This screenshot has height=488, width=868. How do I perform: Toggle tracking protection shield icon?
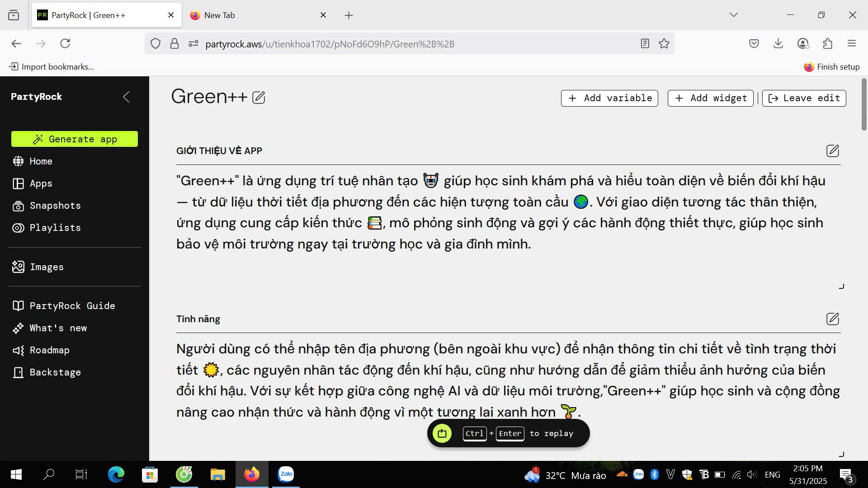pos(156,43)
